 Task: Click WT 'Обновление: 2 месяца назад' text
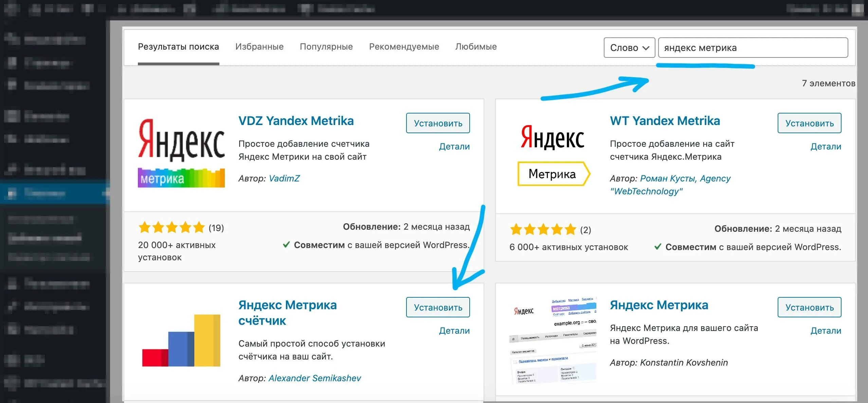point(778,229)
